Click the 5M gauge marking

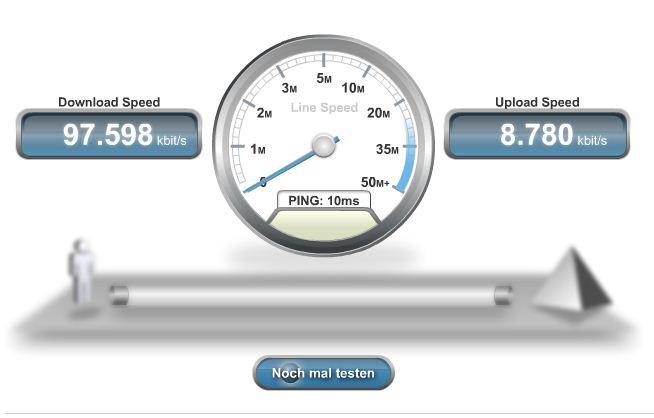point(324,78)
